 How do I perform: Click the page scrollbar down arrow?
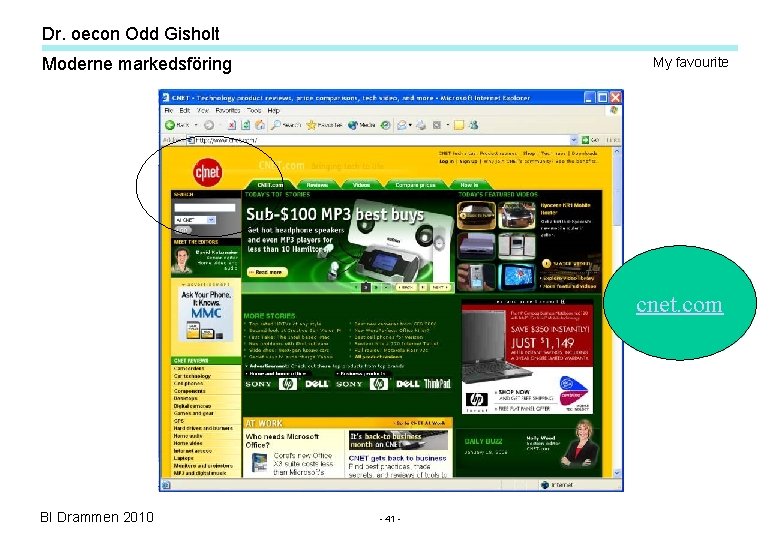click(617, 473)
